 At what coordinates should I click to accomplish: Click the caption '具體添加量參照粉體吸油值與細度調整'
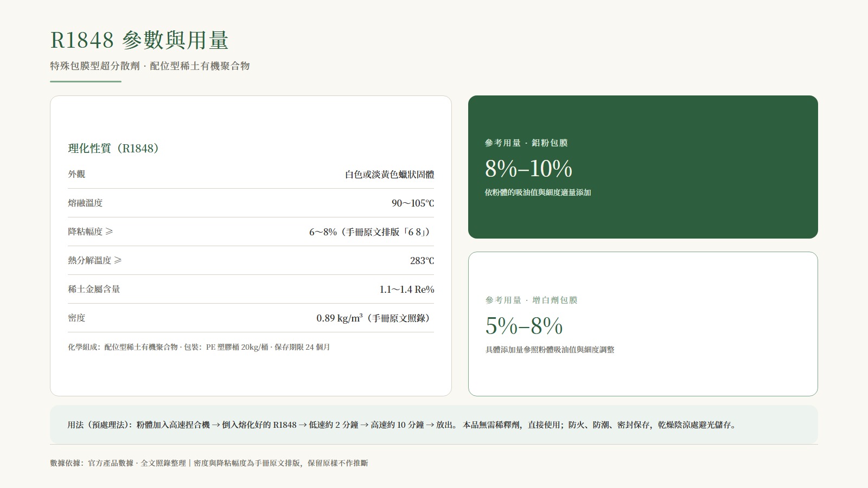pos(550,350)
